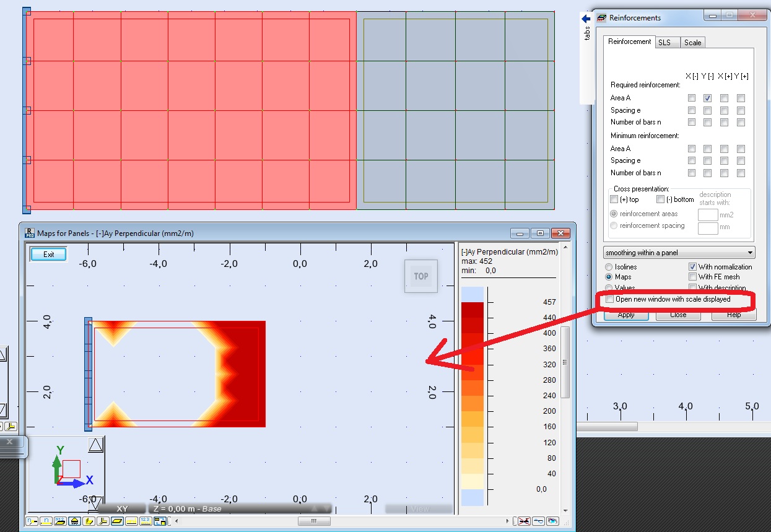The width and height of the screenshot is (771, 532).
Task: Check Required Spacing e X[+] checkbox
Action: [x=725, y=110]
